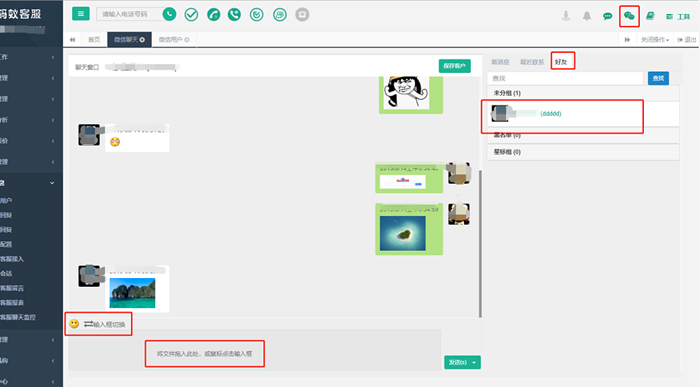The height and width of the screenshot is (387, 700).
Task: Click the green checkmark circle icon
Action: click(x=191, y=15)
